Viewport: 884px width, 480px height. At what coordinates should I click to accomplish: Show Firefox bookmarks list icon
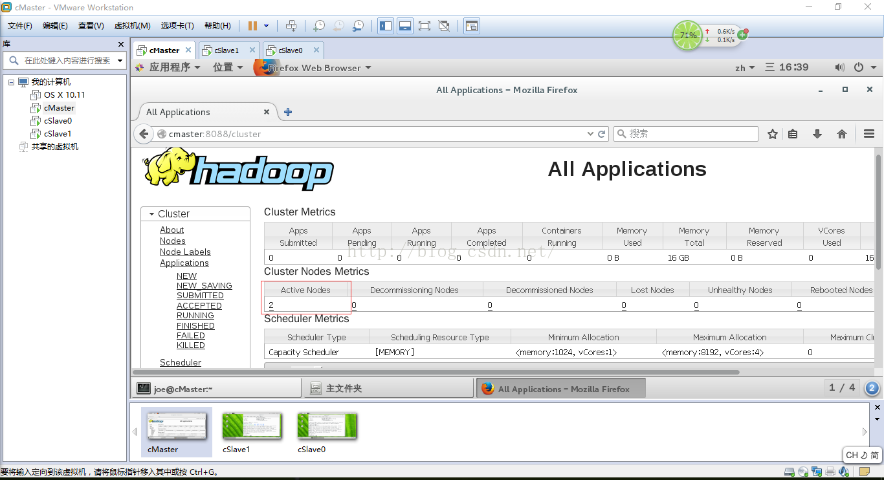[x=793, y=134]
